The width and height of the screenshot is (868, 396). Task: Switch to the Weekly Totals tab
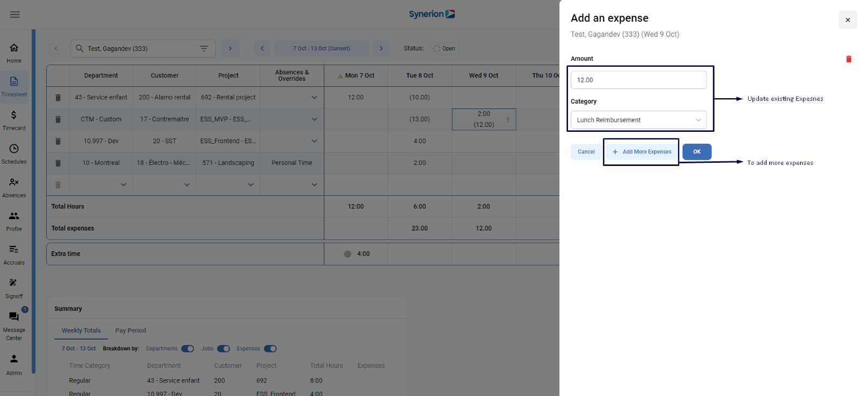pyautogui.click(x=81, y=330)
